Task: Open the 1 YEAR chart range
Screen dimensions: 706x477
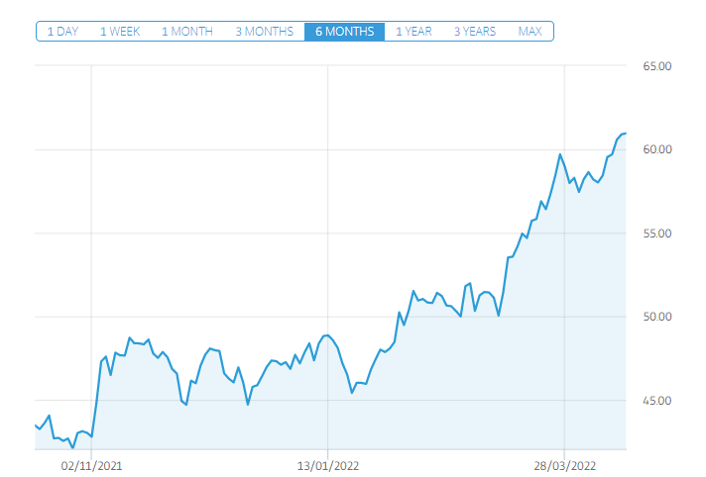Action: point(413,31)
